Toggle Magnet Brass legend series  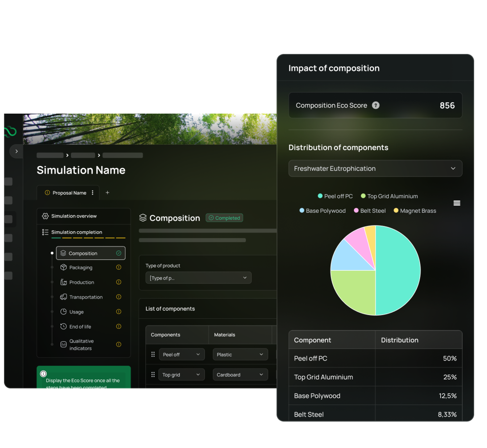[x=415, y=211]
